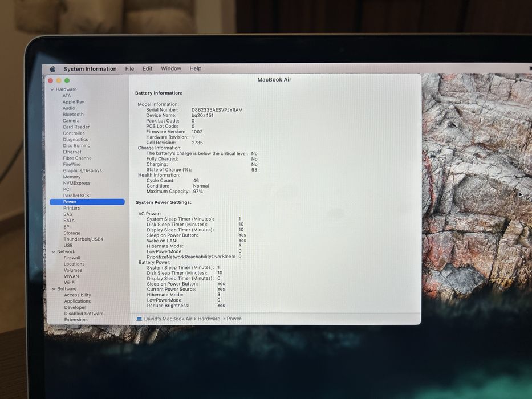This screenshot has width=532, height=399.
Task: Click the Firmware Version value 1002
Action: pyautogui.click(x=197, y=132)
